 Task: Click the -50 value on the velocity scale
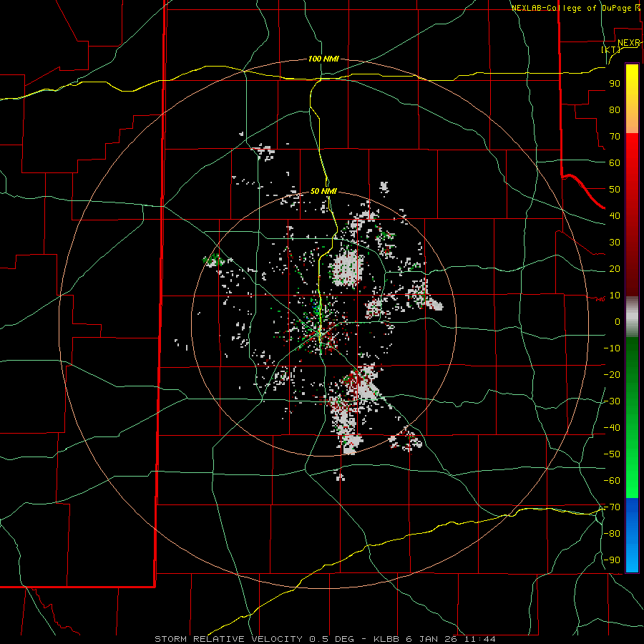(x=612, y=454)
